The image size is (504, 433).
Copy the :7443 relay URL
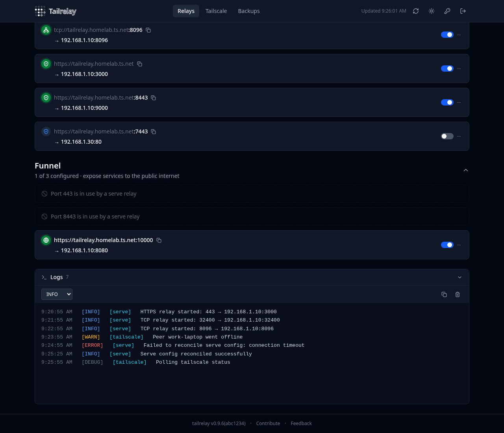tap(154, 131)
